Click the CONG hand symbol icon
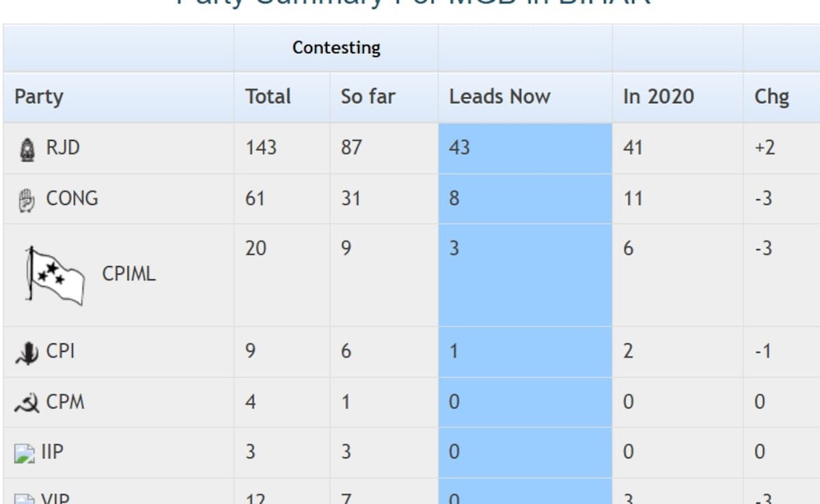 tap(27, 200)
